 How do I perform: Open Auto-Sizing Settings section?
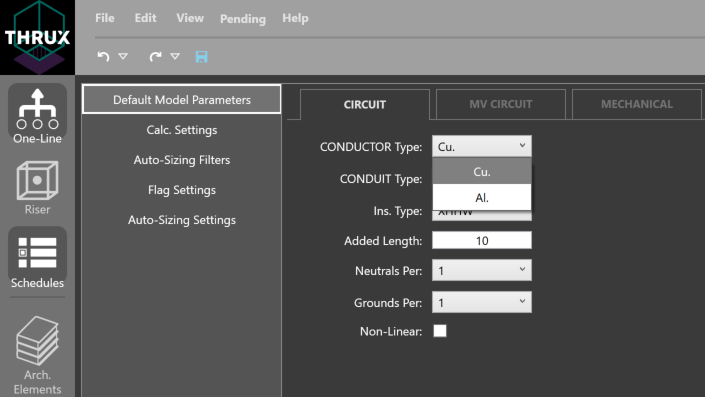click(x=182, y=220)
